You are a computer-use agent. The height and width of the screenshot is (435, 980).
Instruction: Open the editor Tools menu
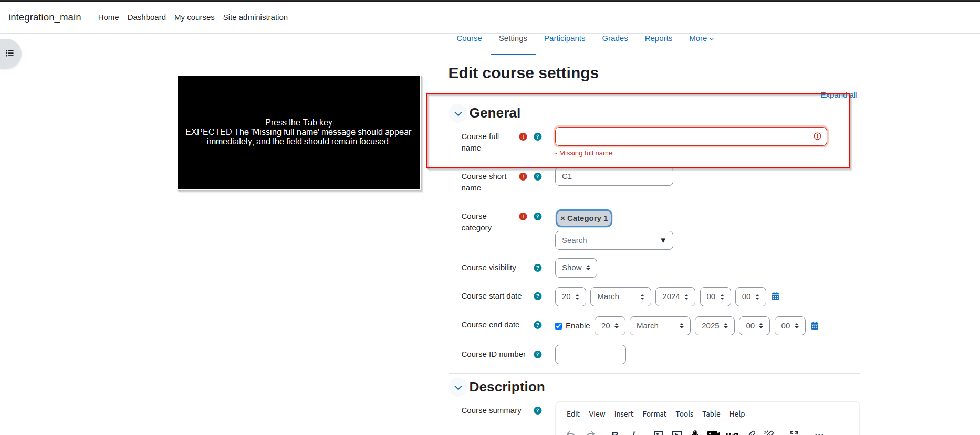(x=684, y=414)
